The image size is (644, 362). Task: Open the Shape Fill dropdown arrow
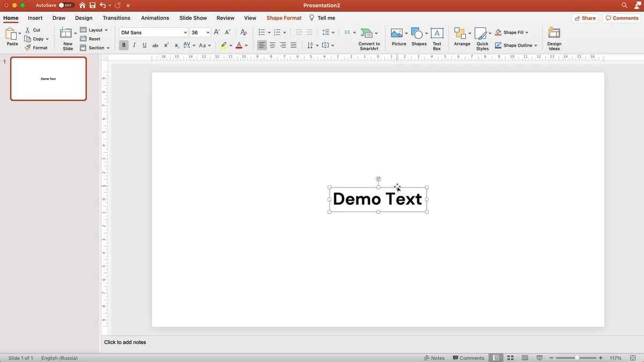click(527, 33)
